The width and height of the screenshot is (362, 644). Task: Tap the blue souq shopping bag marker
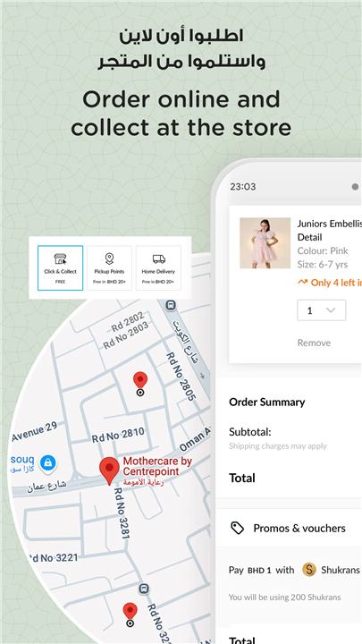tap(48, 463)
